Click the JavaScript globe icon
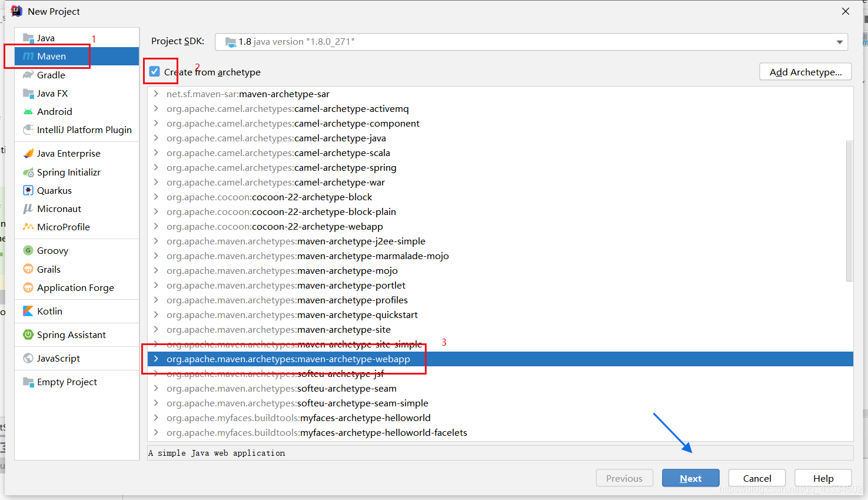 coord(28,358)
